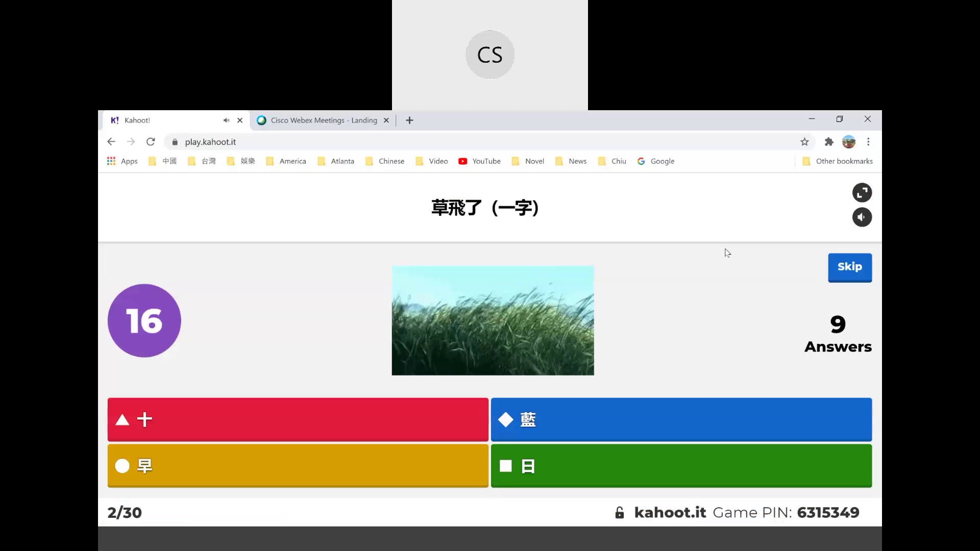Mute audio on the Kahoot! tab
Viewport: 980px width, 551px height.
[226, 120]
